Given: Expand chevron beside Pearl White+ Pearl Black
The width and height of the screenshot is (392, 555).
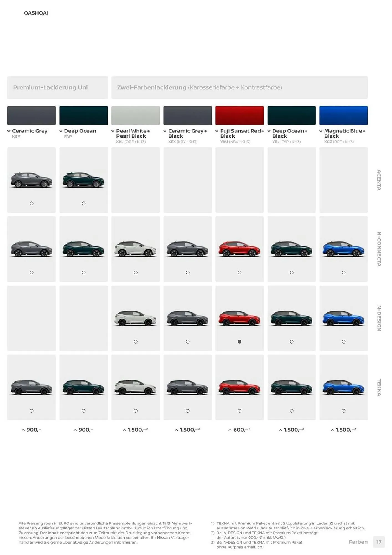Looking at the screenshot, I should (113, 131).
